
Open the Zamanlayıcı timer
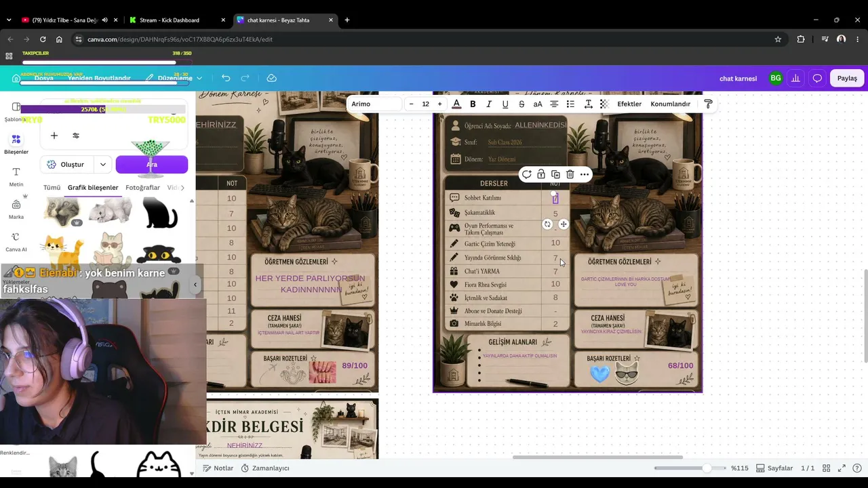pos(265,468)
